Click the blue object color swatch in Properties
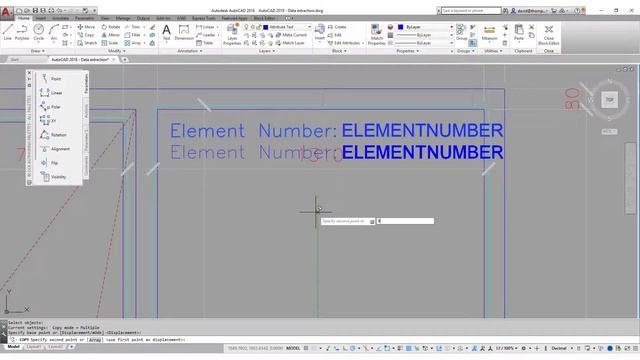Screen dimensions: 640x360 coord(400,27)
